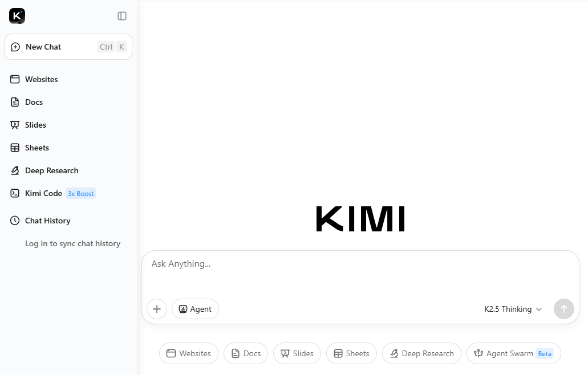Click the Deep Research microscope icon in sidebar
Viewport: 588px width, 375px height.
15,171
